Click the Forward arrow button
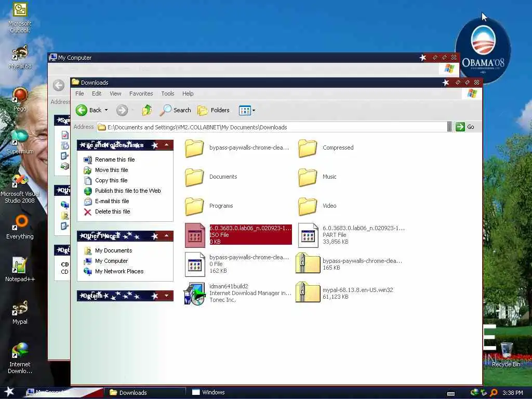This screenshot has width=532, height=399. tap(122, 110)
